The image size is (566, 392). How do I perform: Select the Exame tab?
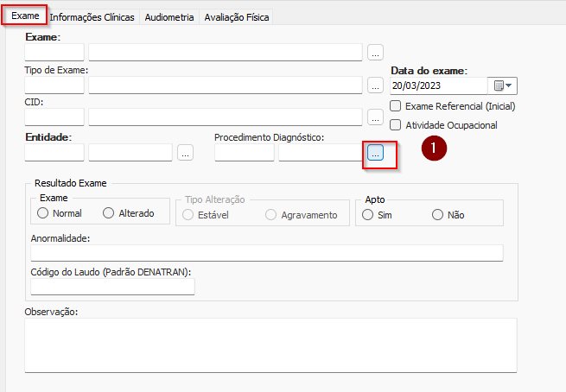point(24,16)
